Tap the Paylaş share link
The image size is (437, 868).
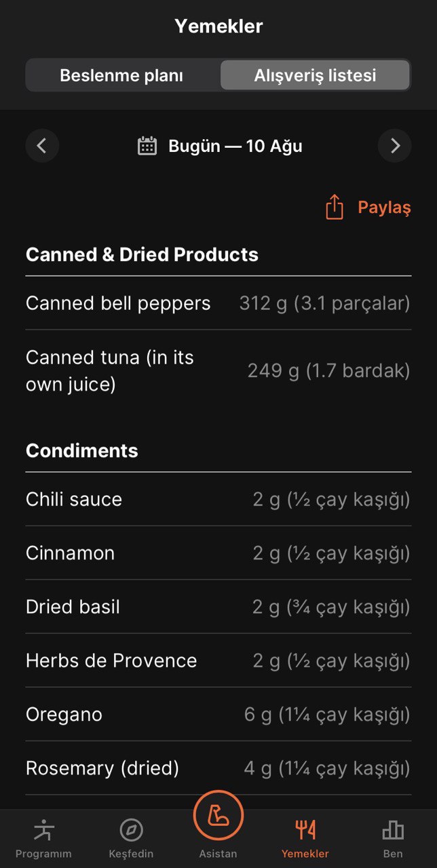tap(384, 208)
